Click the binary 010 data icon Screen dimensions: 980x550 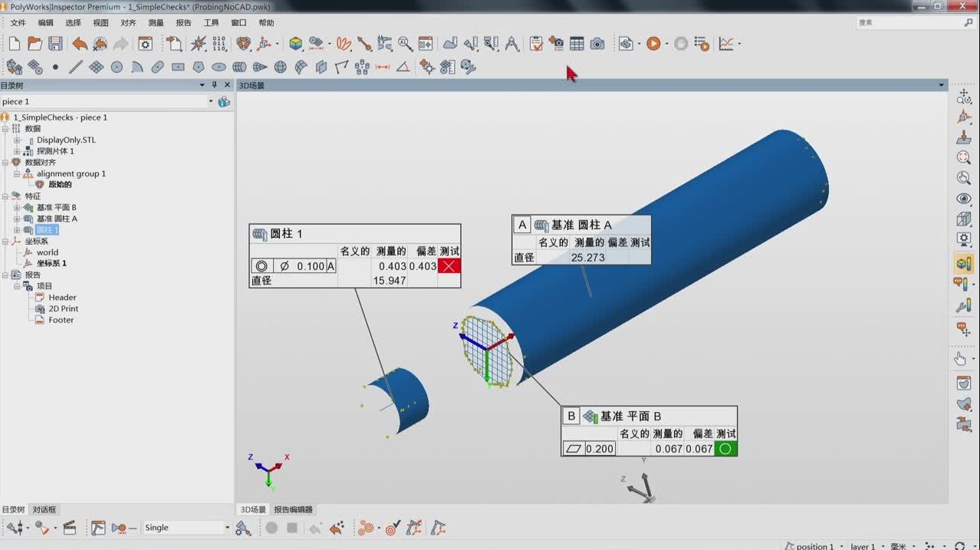click(219, 44)
